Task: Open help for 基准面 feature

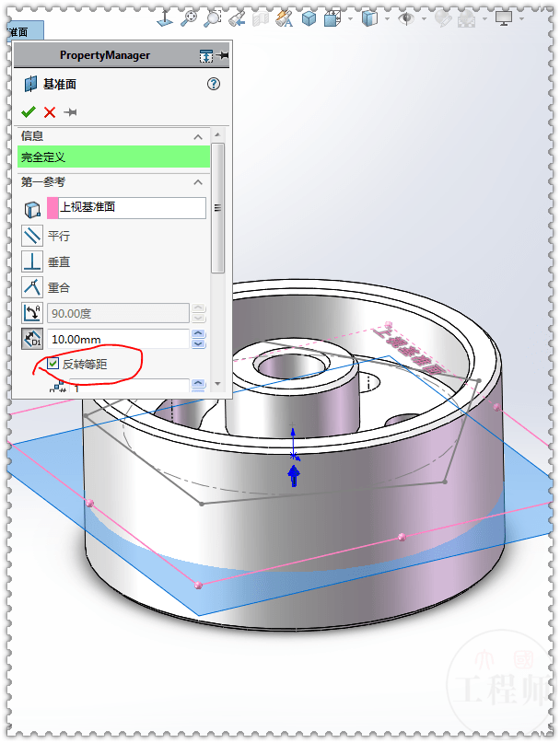Action: coord(214,84)
